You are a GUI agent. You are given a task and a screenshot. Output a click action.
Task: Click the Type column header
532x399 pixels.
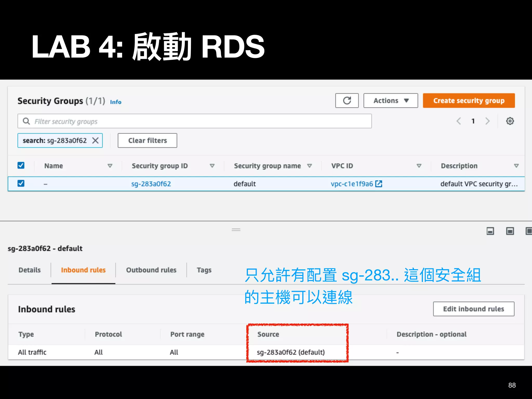(x=26, y=334)
